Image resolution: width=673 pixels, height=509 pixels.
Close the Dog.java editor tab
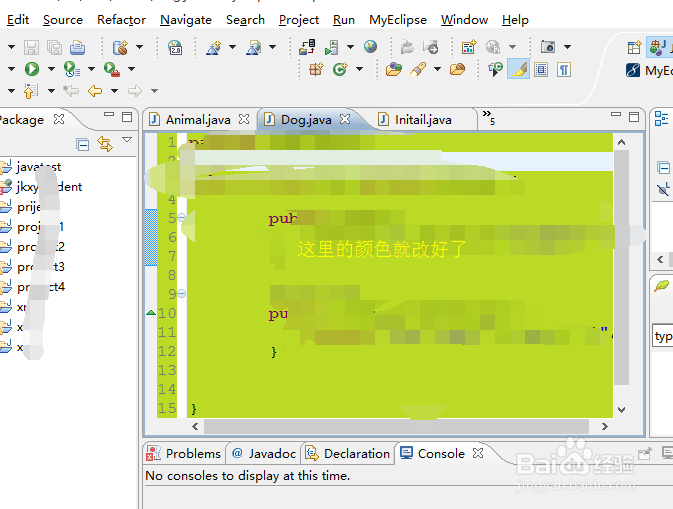click(345, 119)
